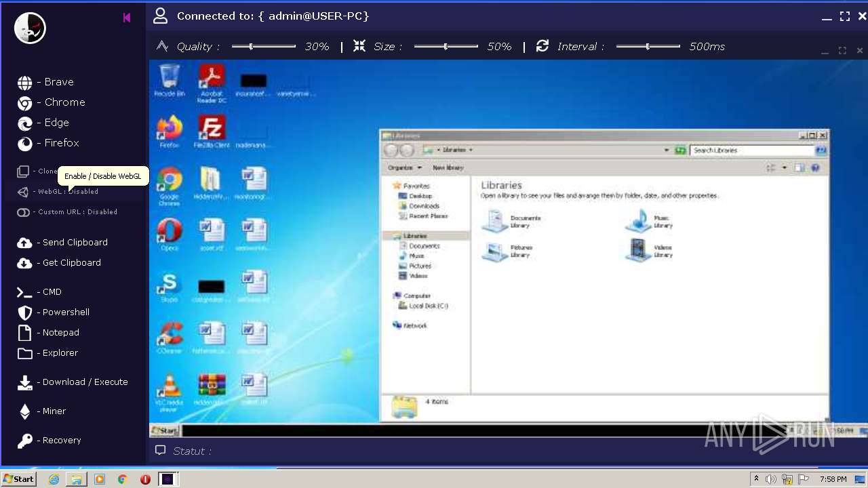This screenshot has height=488, width=868.
Task: Select the VLC media player desktop shortcut
Action: coord(169,393)
